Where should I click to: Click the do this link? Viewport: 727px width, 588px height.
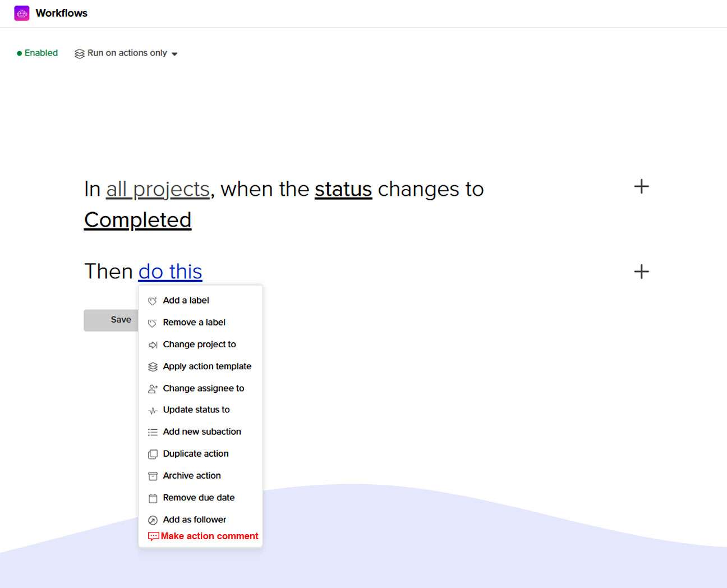(x=170, y=272)
